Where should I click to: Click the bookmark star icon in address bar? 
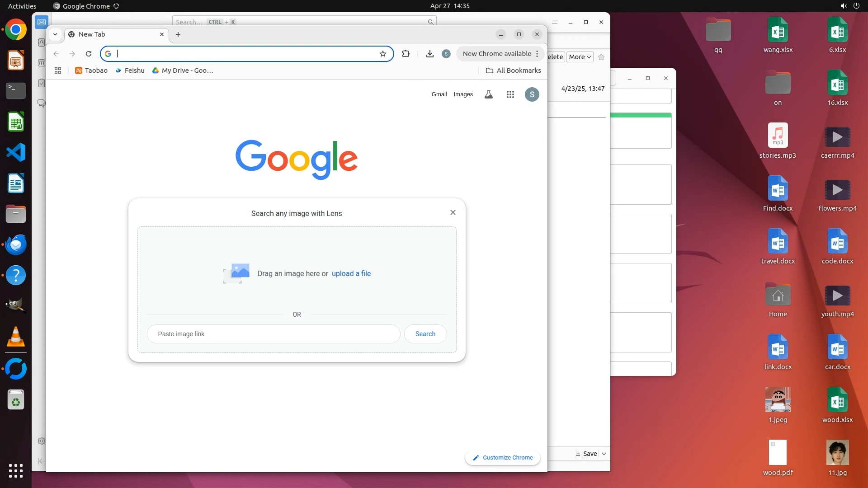click(383, 54)
